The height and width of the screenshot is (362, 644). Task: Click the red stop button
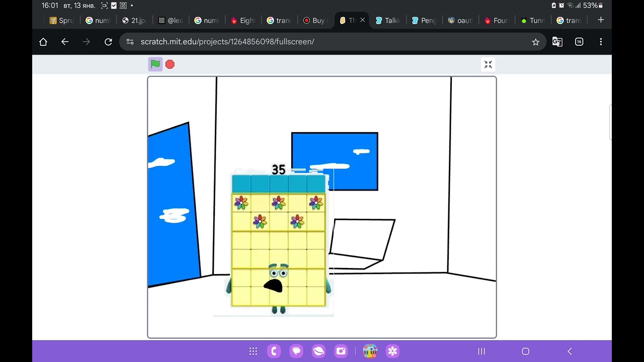coord(170,64)
